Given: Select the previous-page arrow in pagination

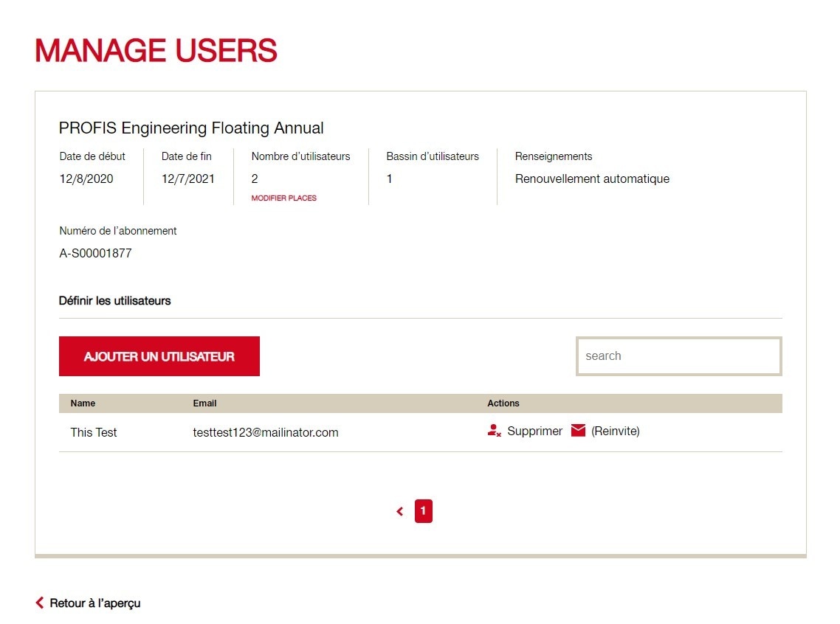Looking at the screenshot, I should click(399, 510).
